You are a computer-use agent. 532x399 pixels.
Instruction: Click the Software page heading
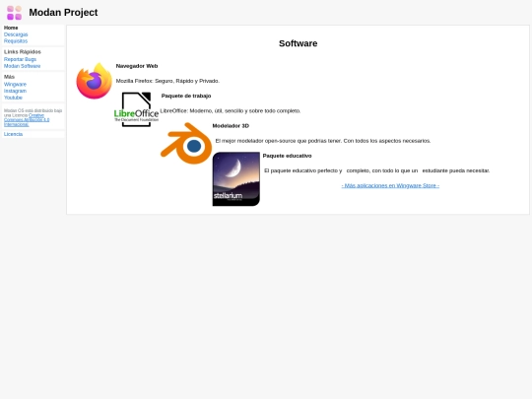298,43
